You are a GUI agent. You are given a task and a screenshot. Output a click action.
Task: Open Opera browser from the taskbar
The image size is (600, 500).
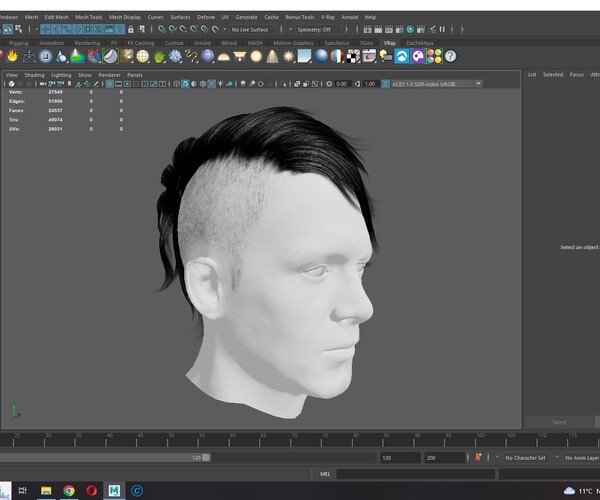[x=91, y=491]
